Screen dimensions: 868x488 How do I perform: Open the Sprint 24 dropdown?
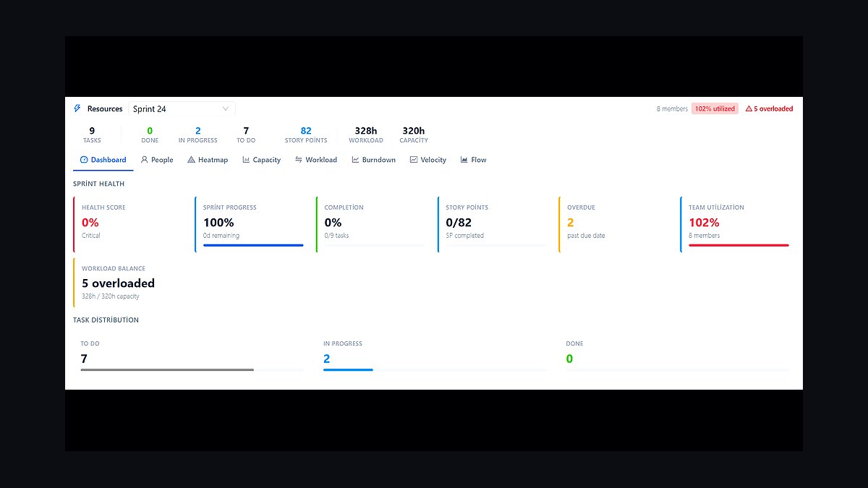(182, 108)
